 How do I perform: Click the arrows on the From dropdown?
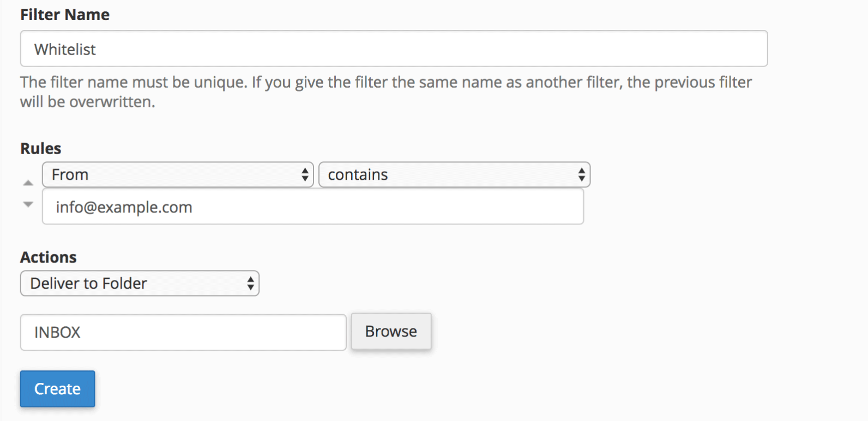305,175
